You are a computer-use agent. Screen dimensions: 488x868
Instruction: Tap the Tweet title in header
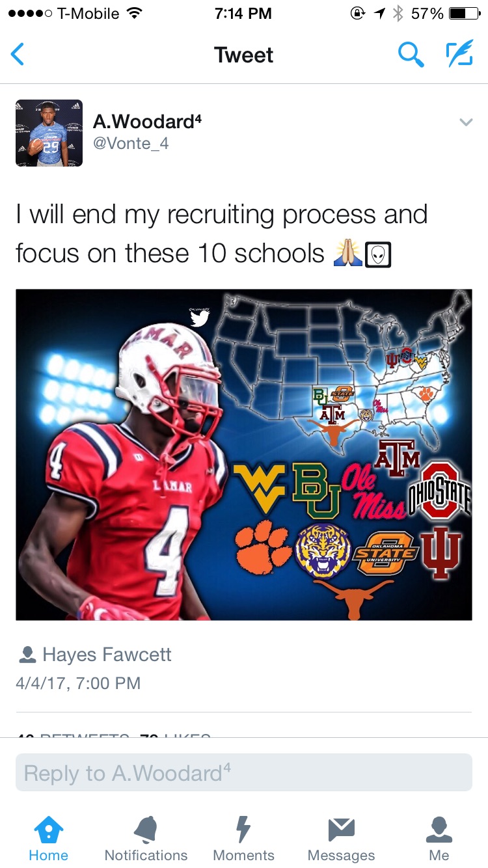(x=244, y=55)
